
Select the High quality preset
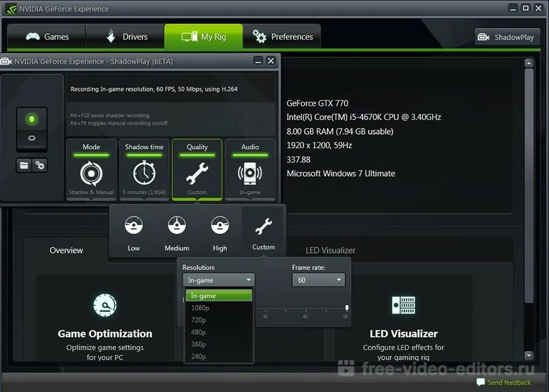pyautogui.click(x=220, y=233)
